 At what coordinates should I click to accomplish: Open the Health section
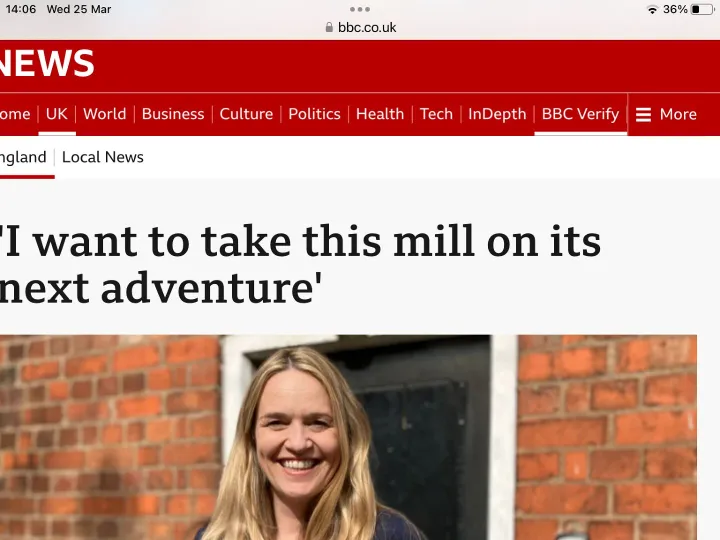pos(380,114)
